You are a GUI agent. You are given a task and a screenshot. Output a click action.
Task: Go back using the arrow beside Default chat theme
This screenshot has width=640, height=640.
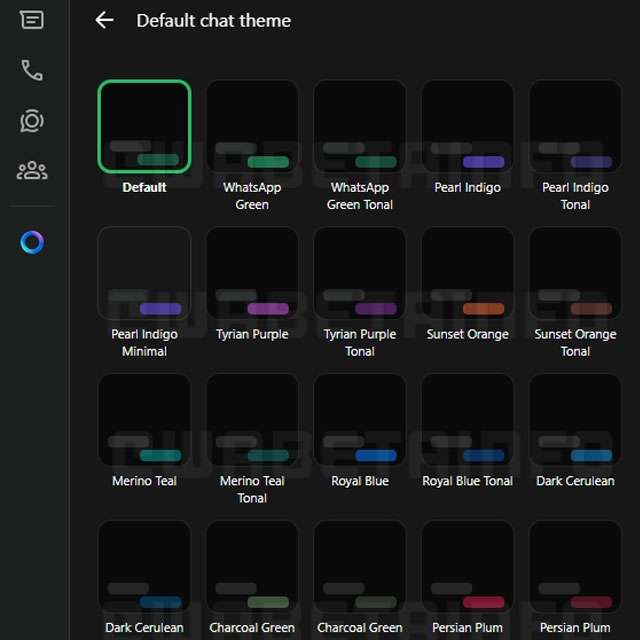pos(104,20)
